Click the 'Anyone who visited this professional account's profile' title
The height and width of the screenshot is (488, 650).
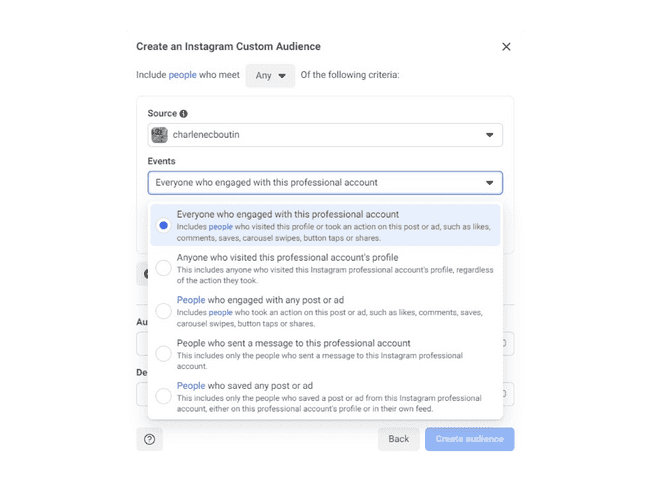(287, 257)
